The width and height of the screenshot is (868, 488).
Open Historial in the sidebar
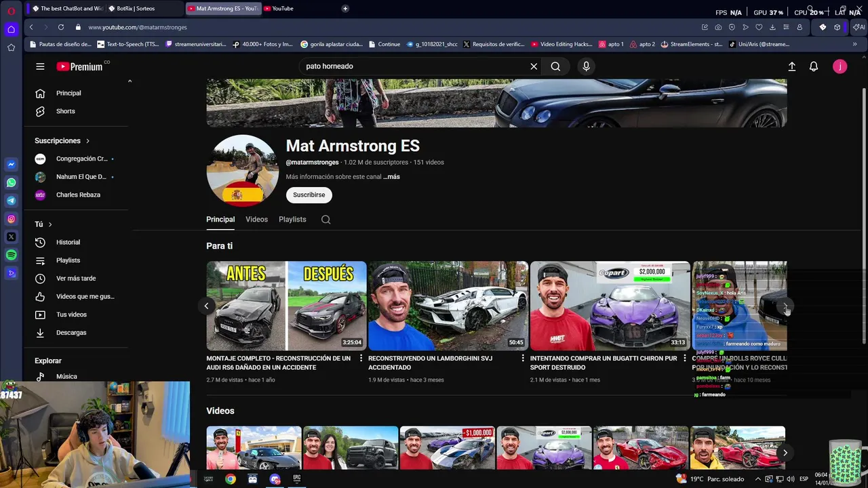[68, 242]
